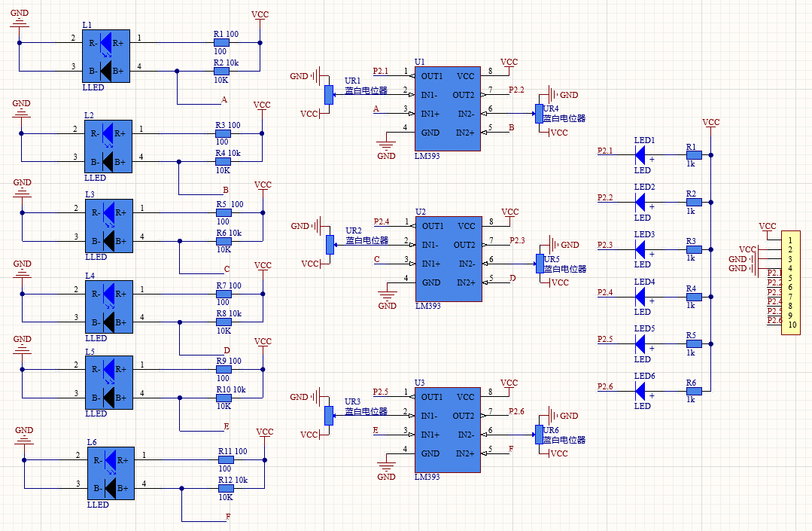Select resistor R4 10k near L2
812x531 pixels.
pos(224,162)
